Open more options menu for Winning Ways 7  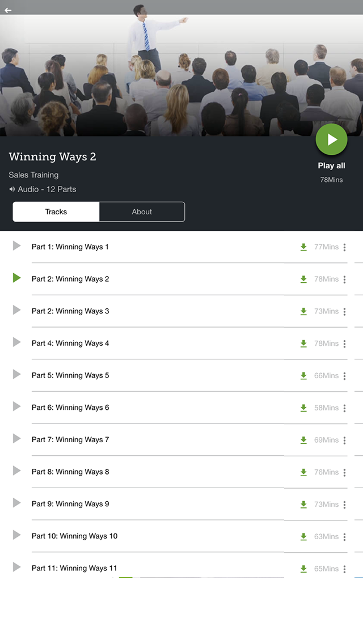coord(344,440)
